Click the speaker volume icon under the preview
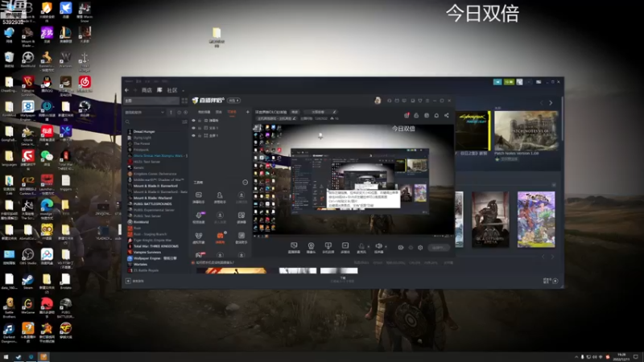 [x=378, y=248]
